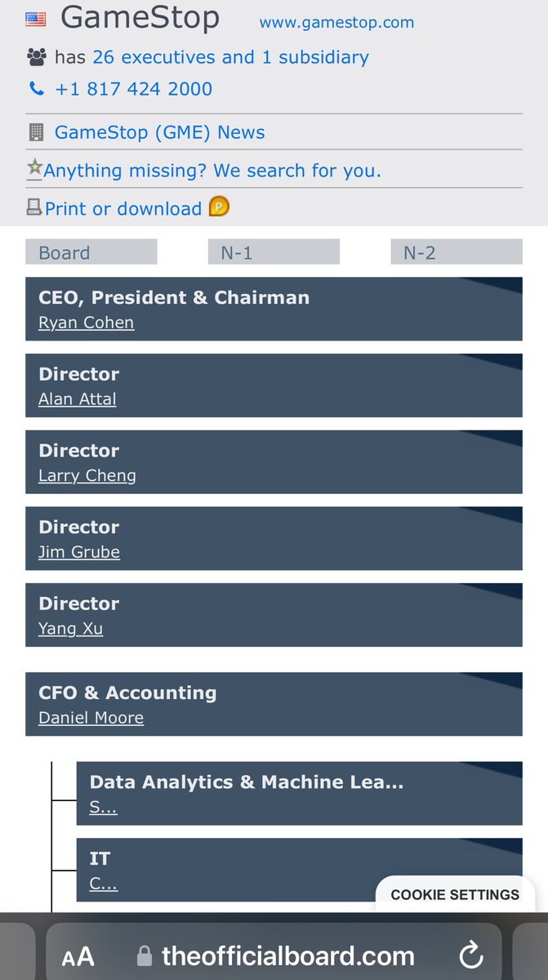
Task: Open Daniel Moore's profile link
Action: coord(91,718)
